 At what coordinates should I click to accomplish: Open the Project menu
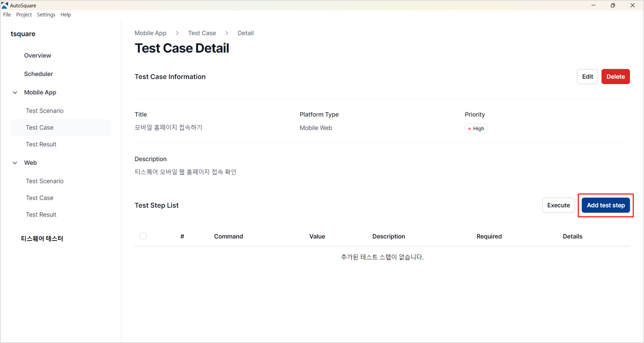tap(24, 15)
